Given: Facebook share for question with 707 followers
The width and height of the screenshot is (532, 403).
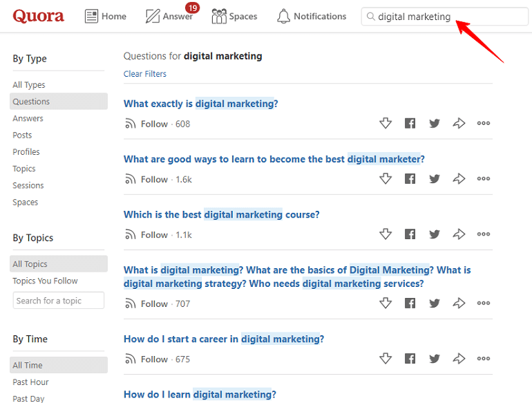Looking at the screenshot, I should click(x=410, y=303).
